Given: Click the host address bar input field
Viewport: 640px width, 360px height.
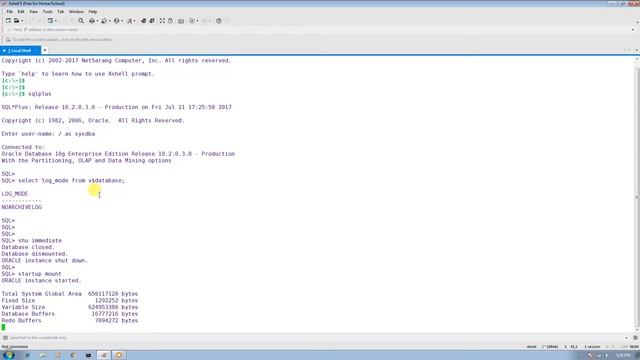Looking at the screenshot, I should [322, 30].
